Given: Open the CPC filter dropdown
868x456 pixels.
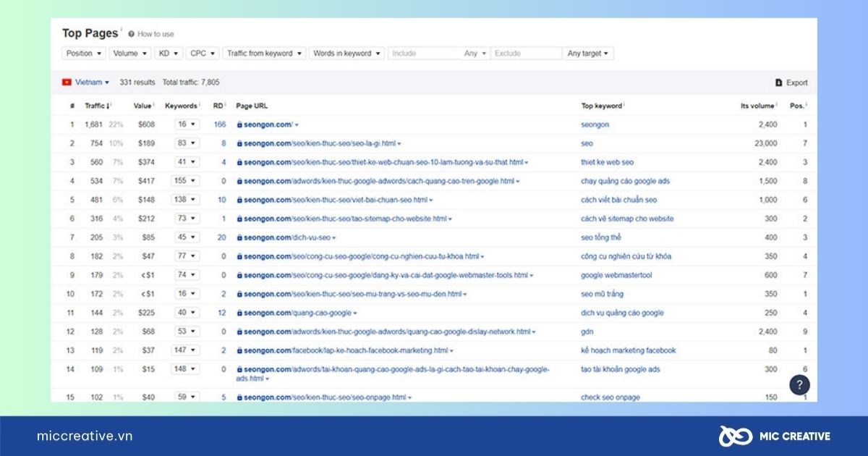Looking at the screenshot, I should click(x=203, y=54).
